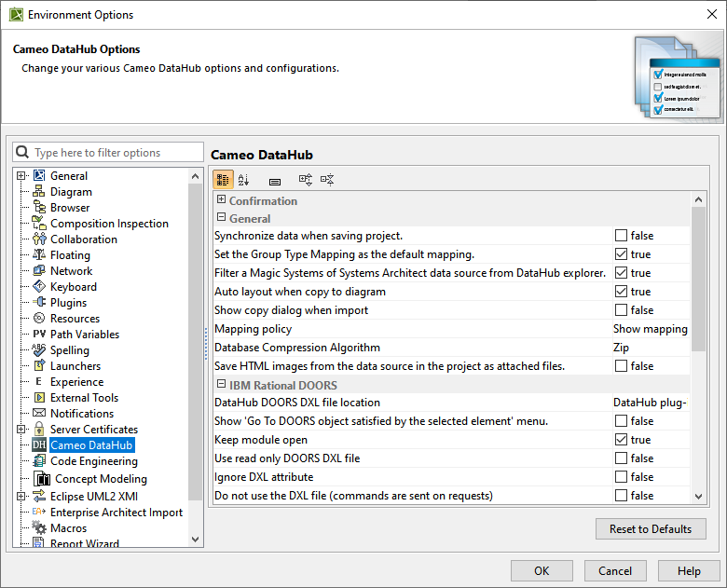Check Show copy dialog when import
Screen dimensions: 727x588
[621, 309]
